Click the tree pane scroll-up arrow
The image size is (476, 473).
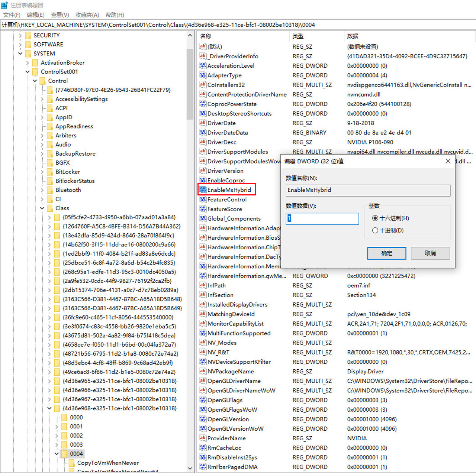[190, 35]
